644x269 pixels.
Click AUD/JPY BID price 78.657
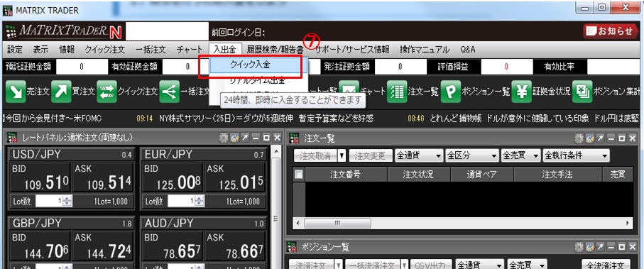(x=172, y=247)
